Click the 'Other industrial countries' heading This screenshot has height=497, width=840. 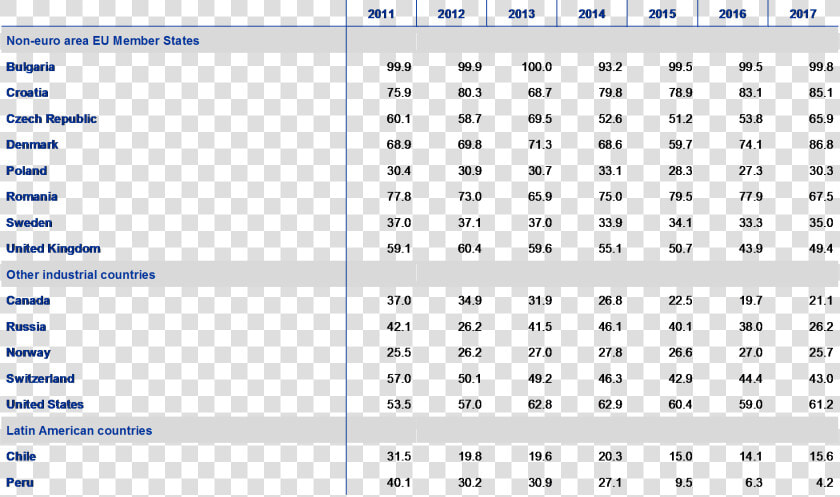pos(80,275)
